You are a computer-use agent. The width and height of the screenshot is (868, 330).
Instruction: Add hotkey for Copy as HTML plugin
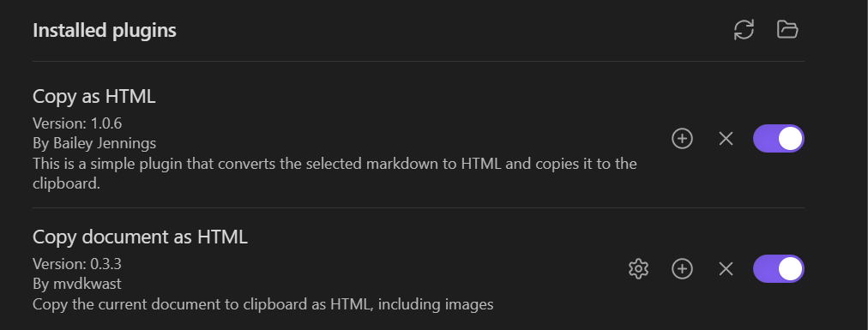coord(682,138)
